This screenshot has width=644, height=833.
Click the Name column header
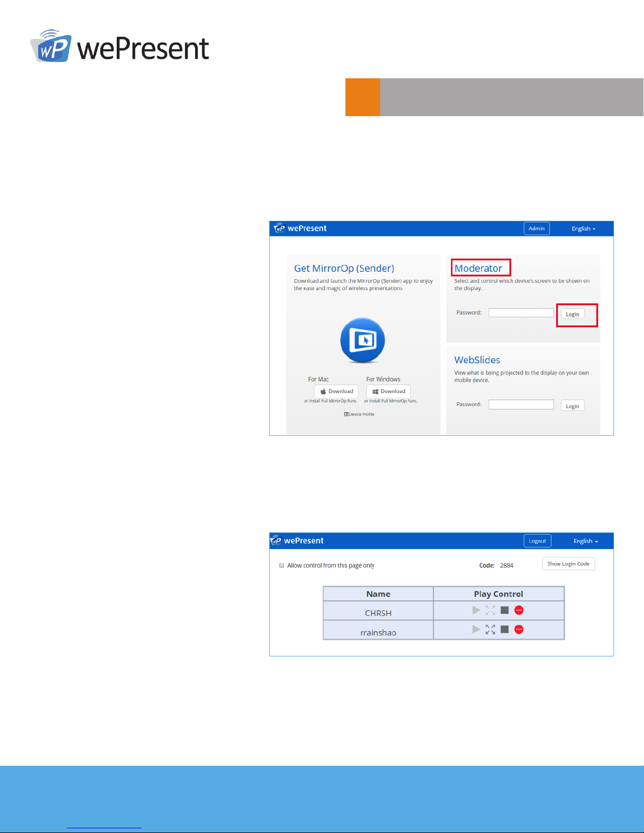[x=378, y=594]
